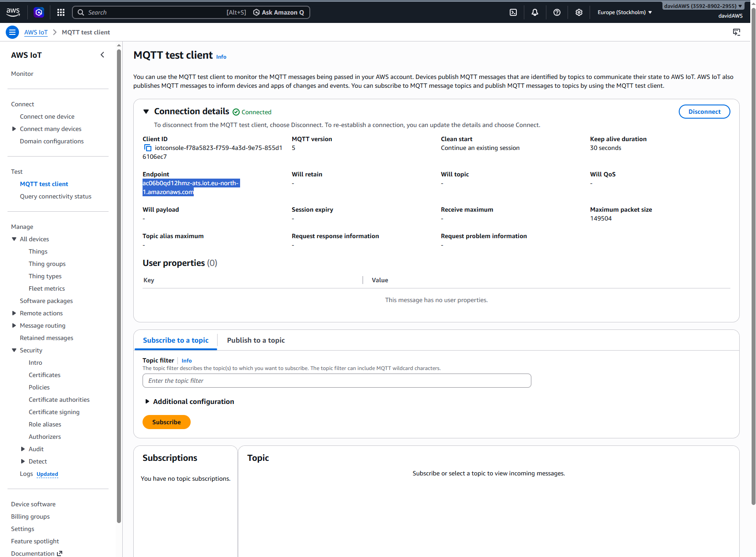Expand Remote actions
Screen dimensions: 756x557
point(14,313)
